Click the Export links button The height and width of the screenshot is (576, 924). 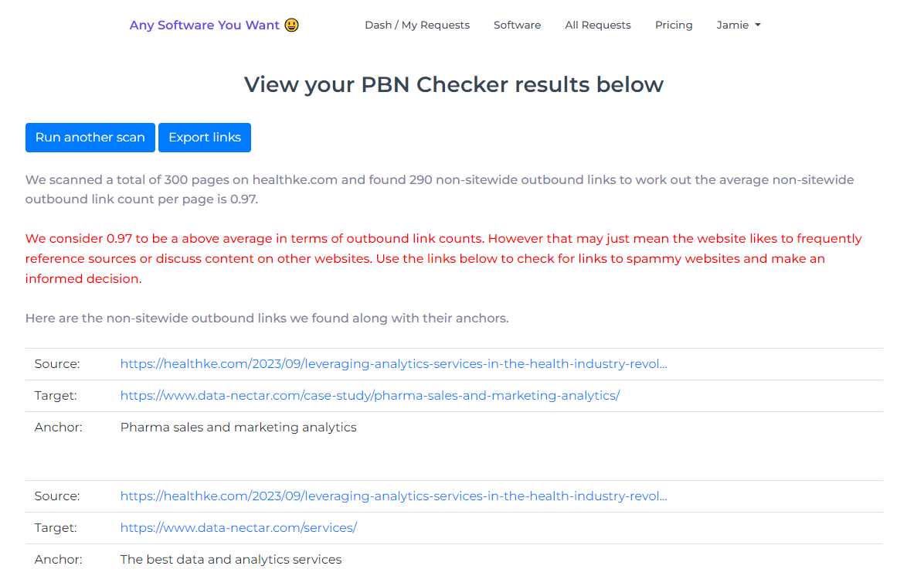coord(205,138)
